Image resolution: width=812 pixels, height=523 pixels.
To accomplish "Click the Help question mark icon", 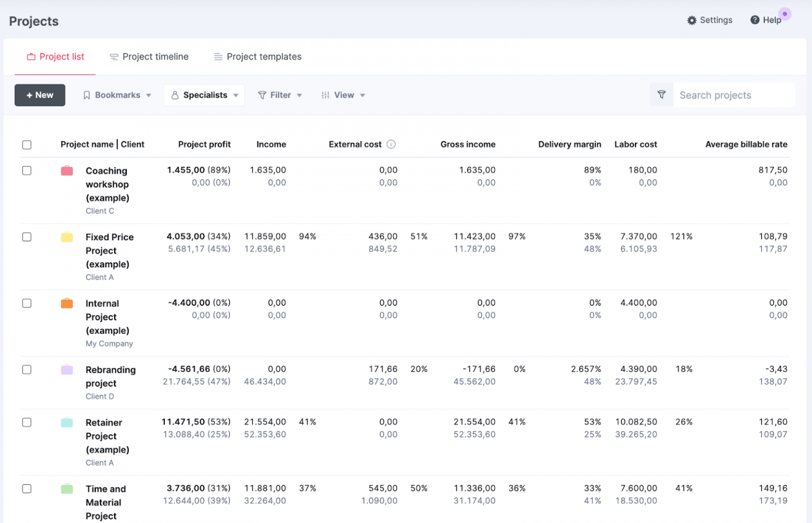I will click(755, 20).
